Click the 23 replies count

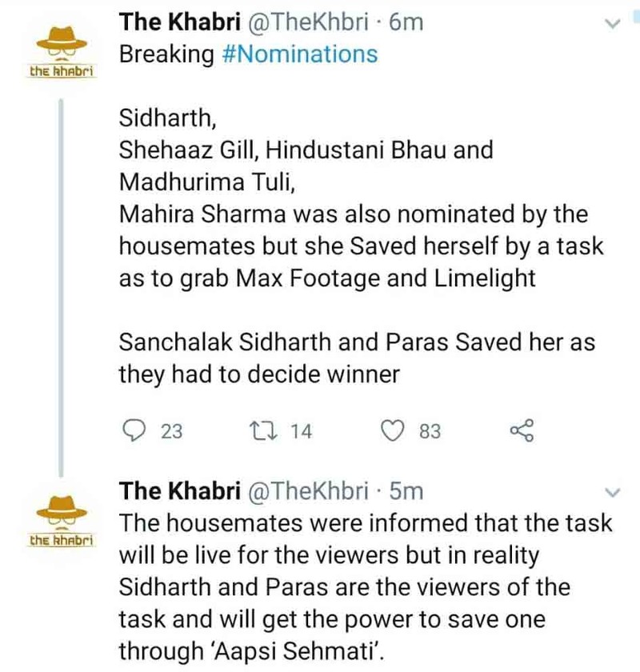coord(172,431)
